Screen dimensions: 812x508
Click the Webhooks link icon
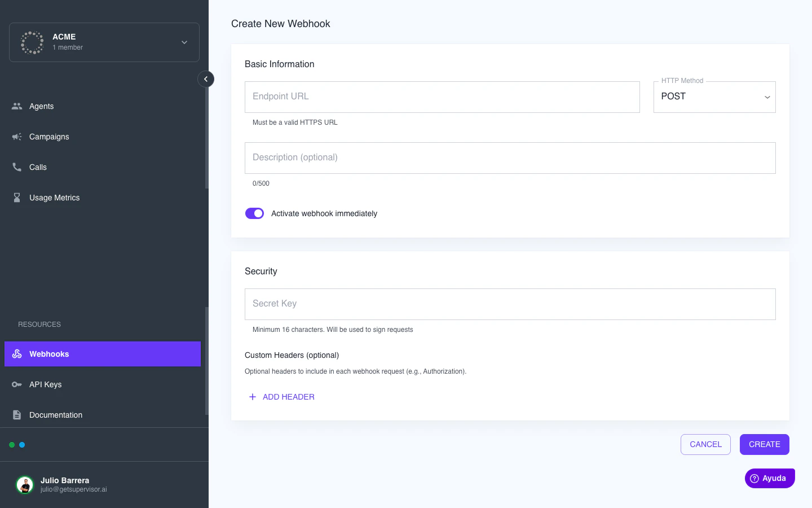pos(17,354)
